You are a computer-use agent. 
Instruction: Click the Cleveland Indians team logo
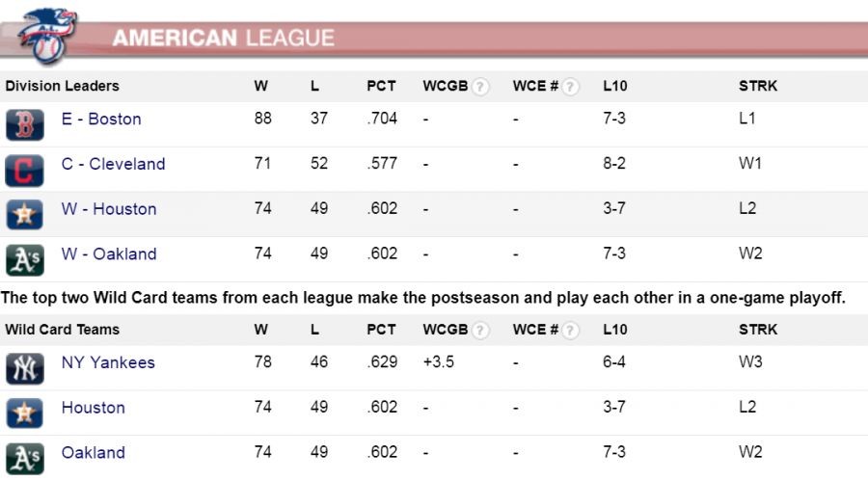click(24, 171)
